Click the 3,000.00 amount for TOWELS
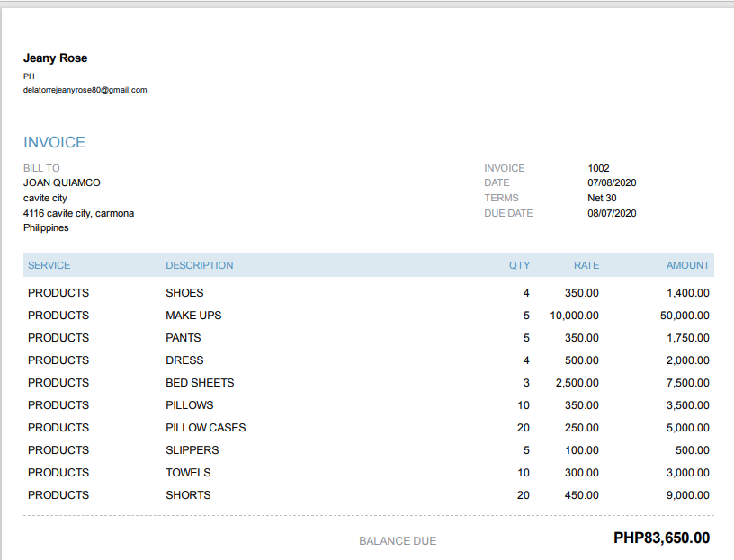The width and height of the screenshot is (734, 560). tap(688, 473)
